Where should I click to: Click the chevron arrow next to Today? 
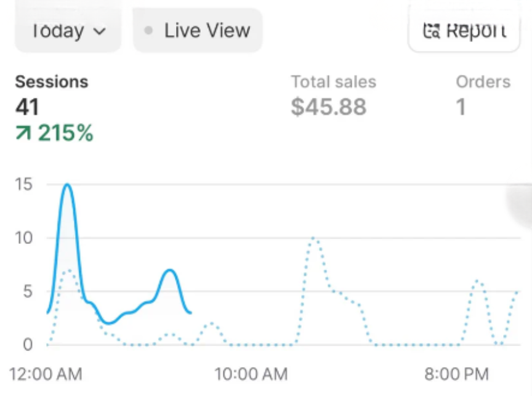click(99, 31)
